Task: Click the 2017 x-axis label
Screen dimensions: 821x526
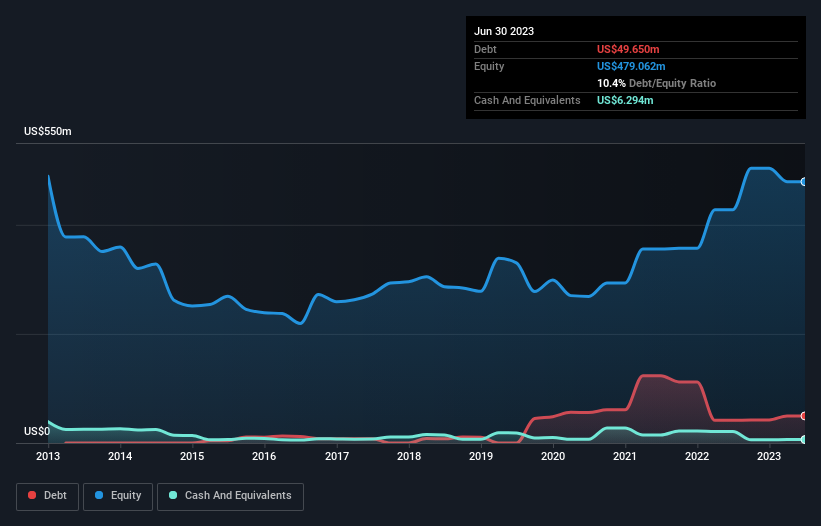Action: click(x=337, y=456)
